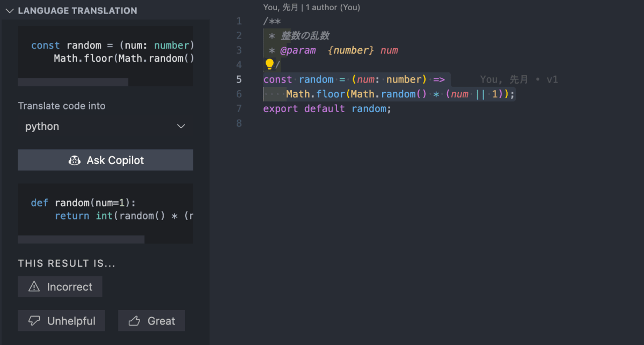Image resolution: width=644 pixels, height=345 pixels.
Task: Select the original TypeScript code snippet preview
Action: click(105, 52)
